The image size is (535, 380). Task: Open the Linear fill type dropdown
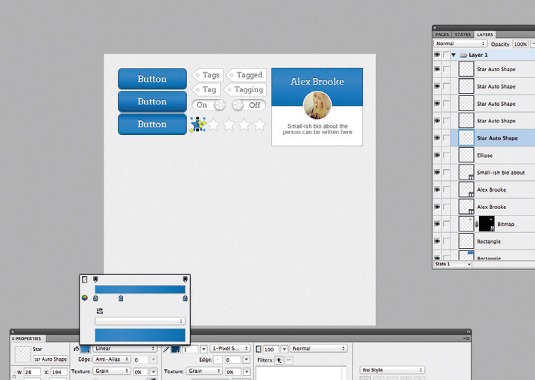click(125, 349)
